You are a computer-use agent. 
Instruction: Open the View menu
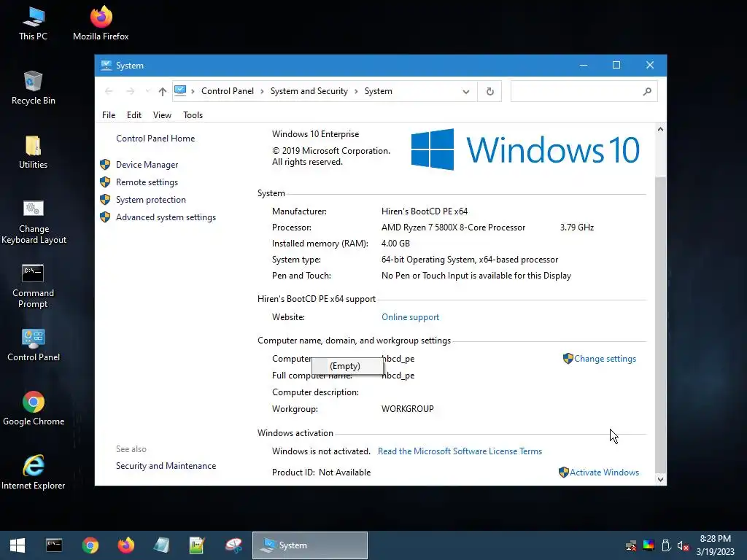(162, 114)
